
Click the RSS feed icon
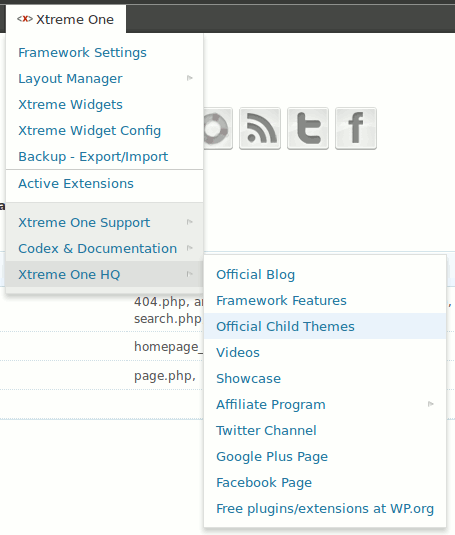click(260, 128)
